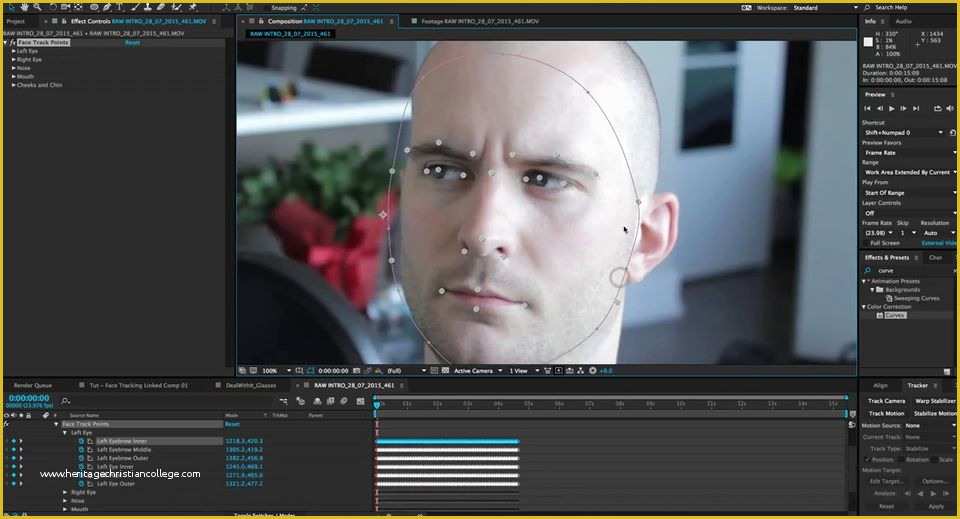Select the Unified Camera tool
The height and width of the screenshot is (519, 960).
[x=65, y=7]
